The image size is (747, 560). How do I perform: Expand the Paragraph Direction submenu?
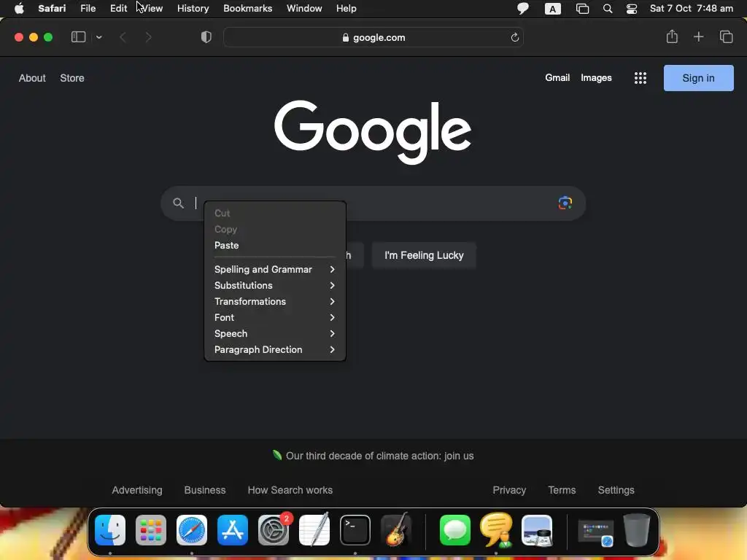click(x=275, y=349)
